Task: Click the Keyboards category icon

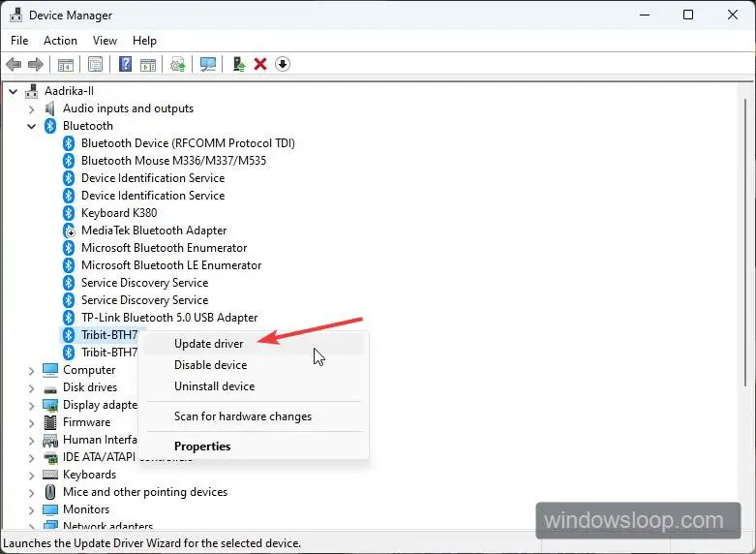Action: click(x=50, y=475)
